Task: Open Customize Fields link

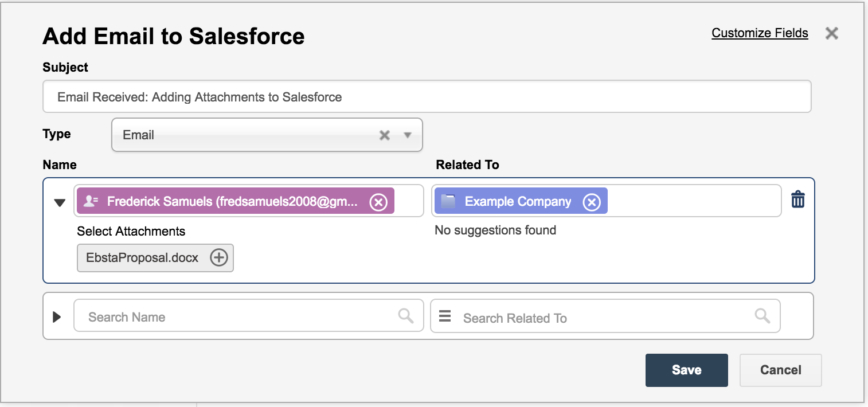Action: [760, 33]
